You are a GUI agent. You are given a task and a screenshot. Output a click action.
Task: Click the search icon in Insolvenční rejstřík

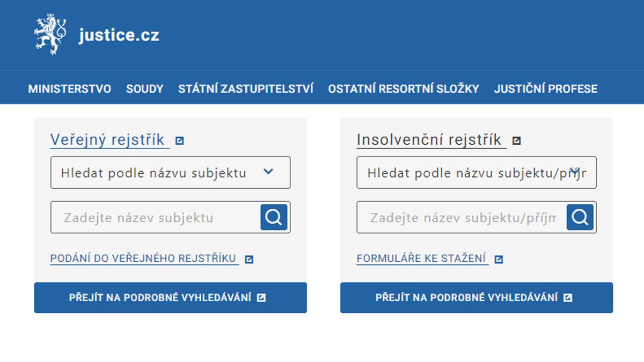(580, 217)
